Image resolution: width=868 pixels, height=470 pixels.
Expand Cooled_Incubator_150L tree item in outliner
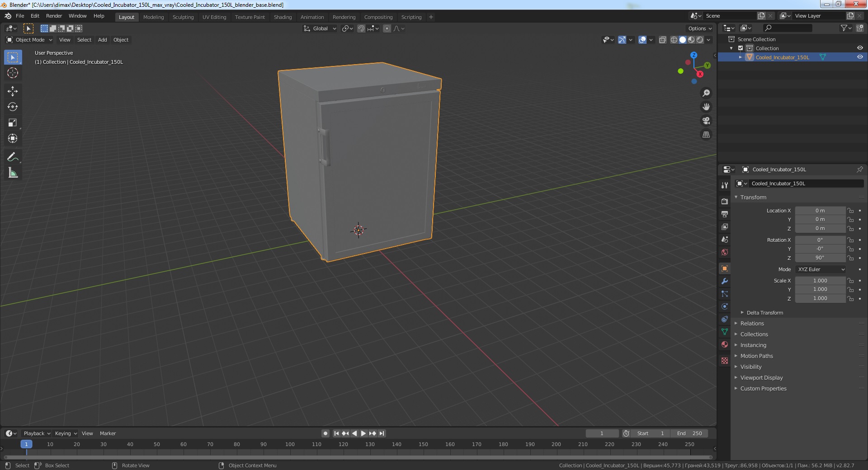coord(741,57)
